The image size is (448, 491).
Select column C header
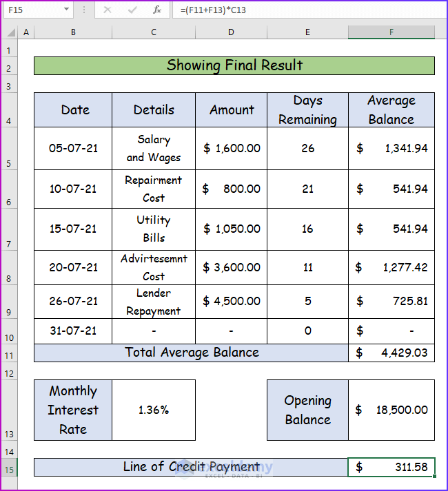[x=154, y=32]
